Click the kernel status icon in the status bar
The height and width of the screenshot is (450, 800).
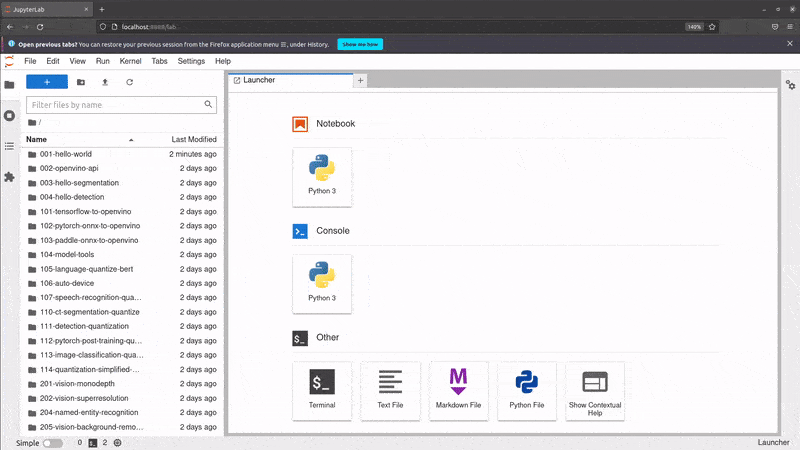[117, 443]
